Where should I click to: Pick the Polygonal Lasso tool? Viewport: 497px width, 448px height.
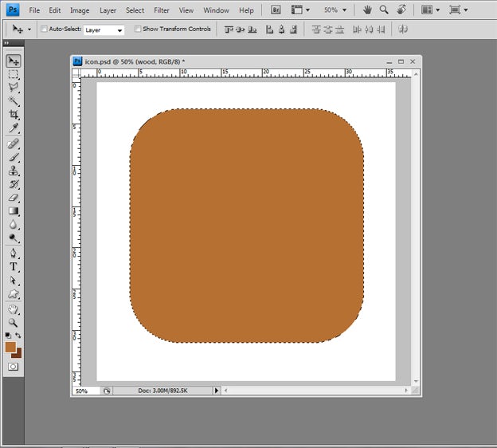pos(14,88)
